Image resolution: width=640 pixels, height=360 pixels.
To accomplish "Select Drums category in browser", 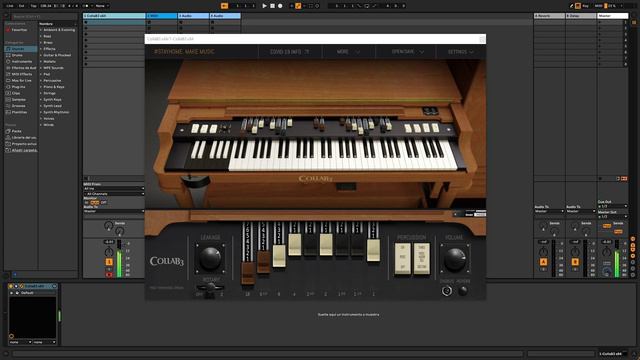I will (20, 55).
